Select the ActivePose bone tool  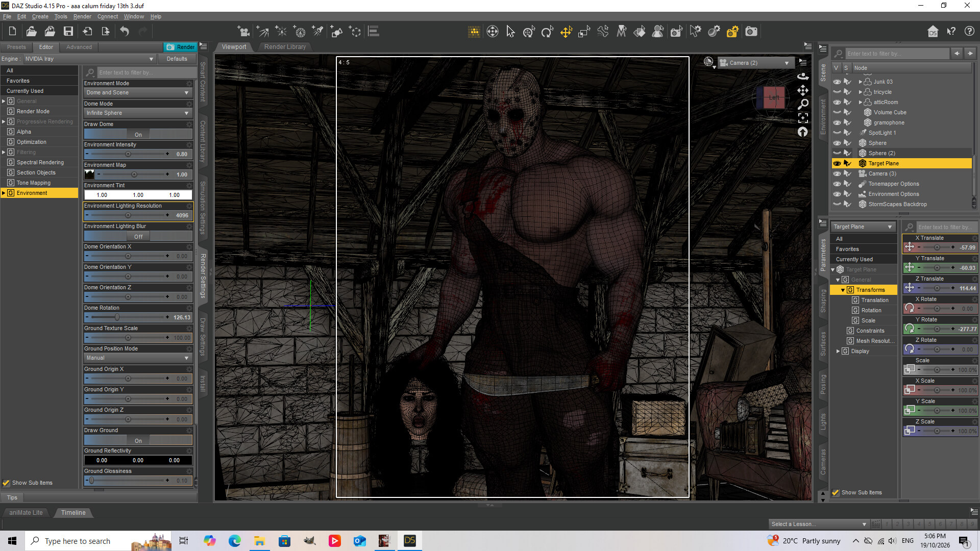pos(603,32)
